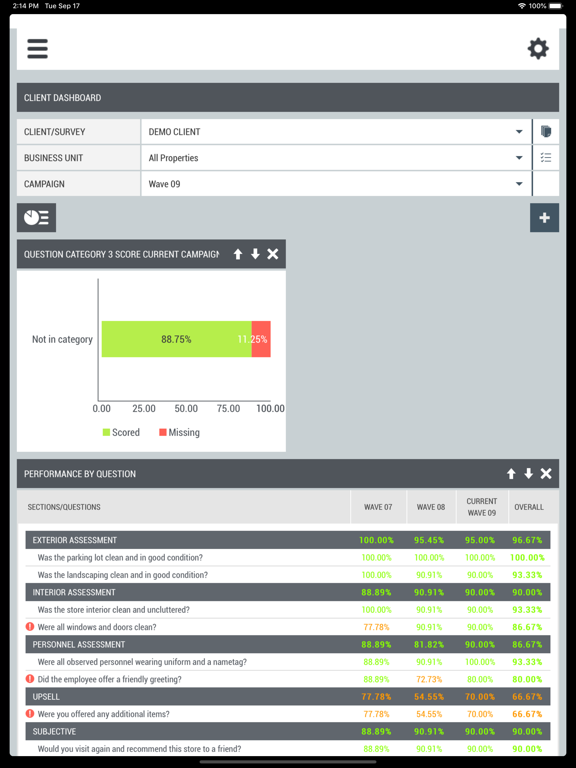Screen dimensions: 576x768
Task: Click the Client Dashboard header bar
Action: click(x=288, y=97)
